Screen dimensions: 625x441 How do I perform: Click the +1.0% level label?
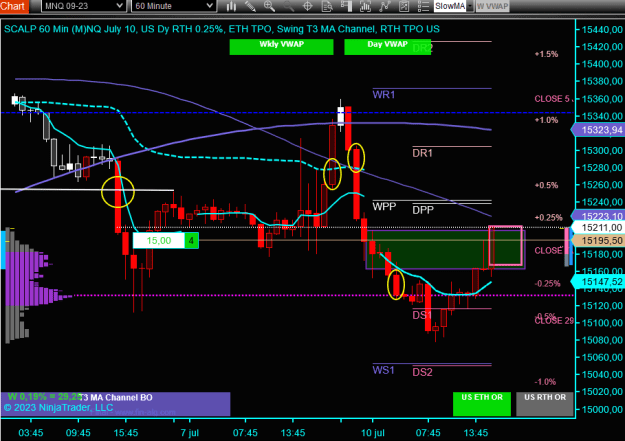[546, 120]
